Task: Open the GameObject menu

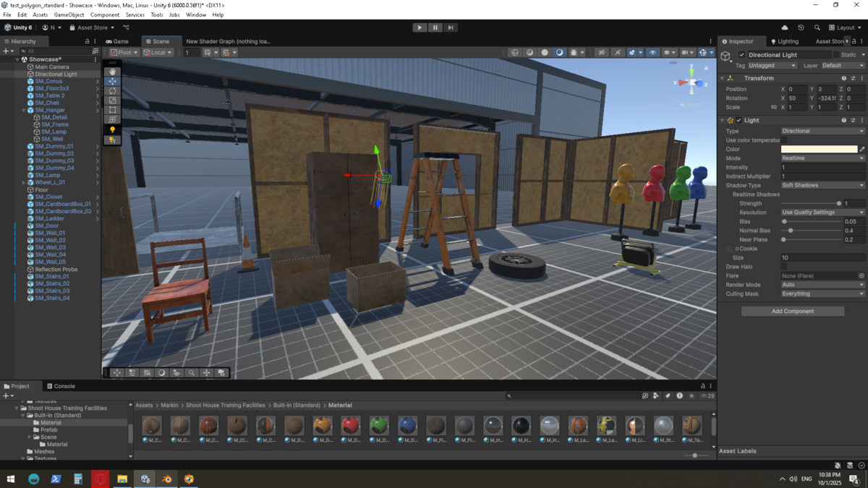Action: click(69, 14)
